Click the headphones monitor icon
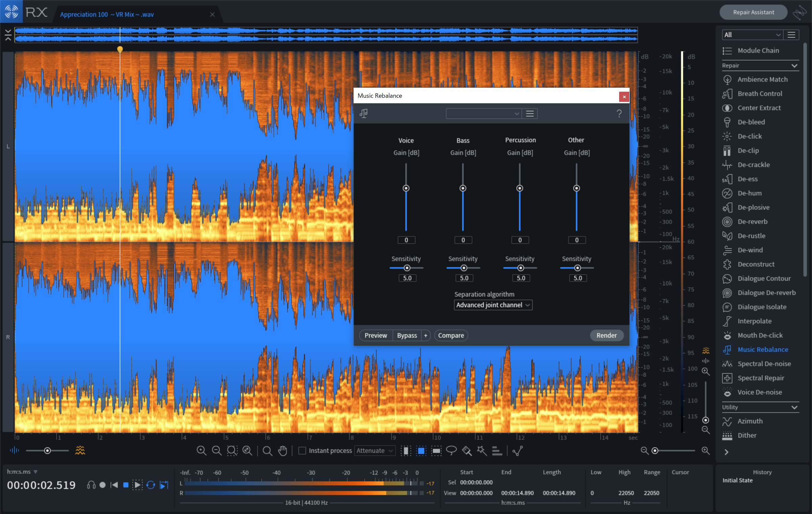 coord(91,485)
